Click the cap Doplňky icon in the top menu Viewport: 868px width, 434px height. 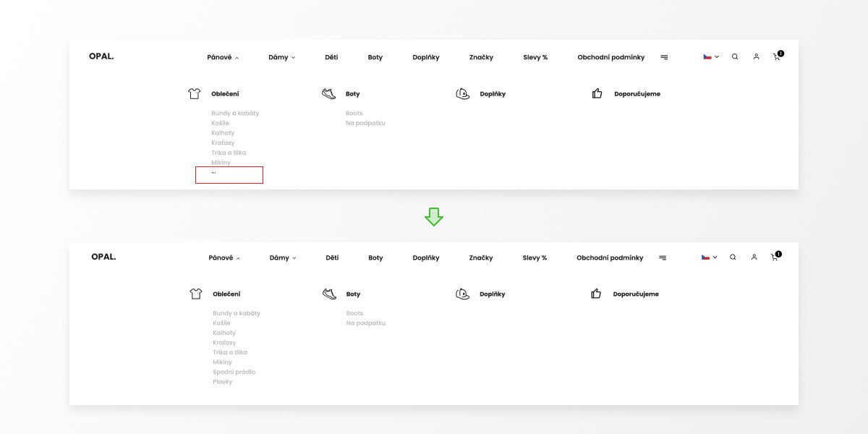point(463,93)
